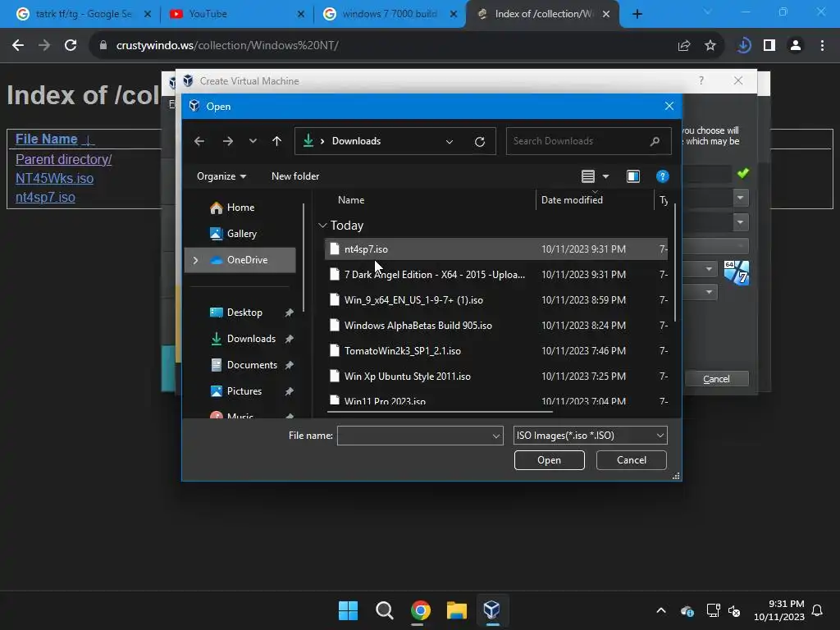Download NT45Wks.iso link on webpage
Screen dimensions: 840x630
pos(55,178)
